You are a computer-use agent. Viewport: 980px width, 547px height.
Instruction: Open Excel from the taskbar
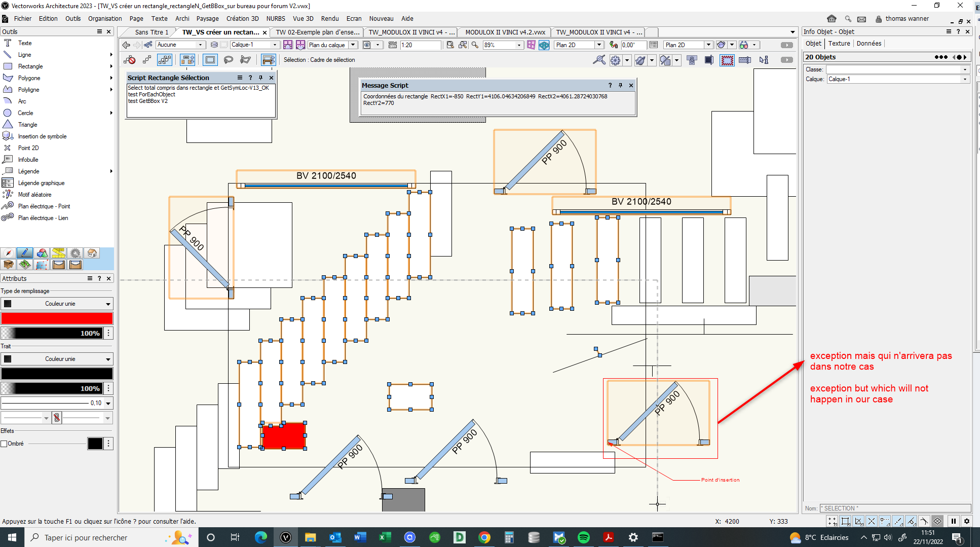tap(385, 537)
